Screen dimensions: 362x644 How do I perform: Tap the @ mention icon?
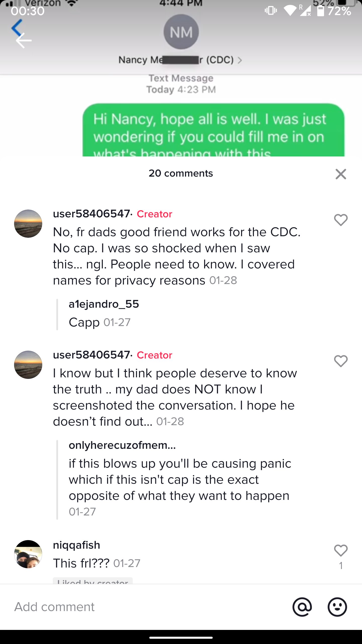(302, 607)
